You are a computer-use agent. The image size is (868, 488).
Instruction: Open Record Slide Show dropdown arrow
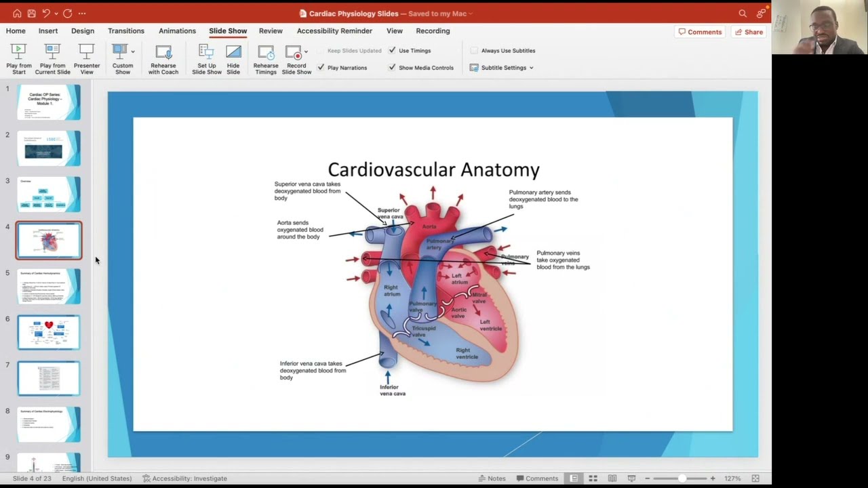click(307, 52)
